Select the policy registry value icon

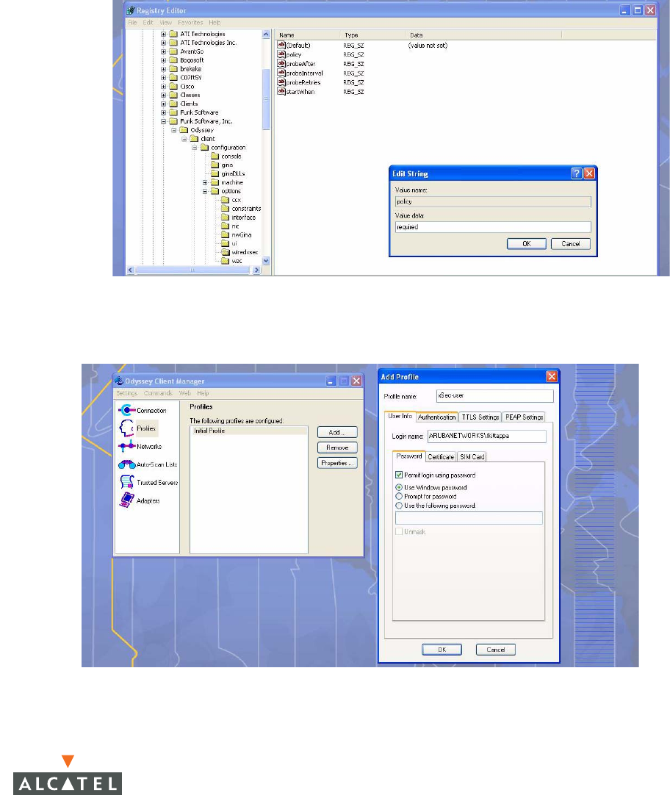(x=281, y=54)
